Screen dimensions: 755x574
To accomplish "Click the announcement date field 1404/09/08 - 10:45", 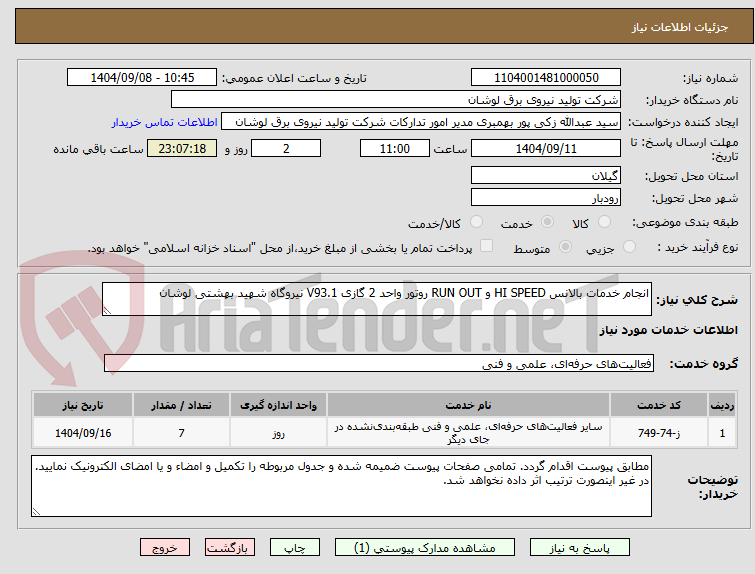I will (142, 78).
